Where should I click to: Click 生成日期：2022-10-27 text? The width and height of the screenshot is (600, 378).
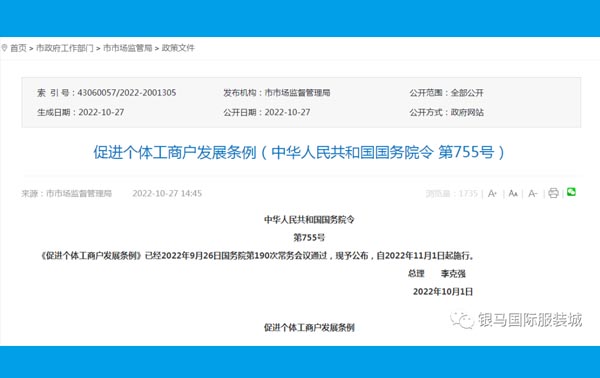point(80,112)
